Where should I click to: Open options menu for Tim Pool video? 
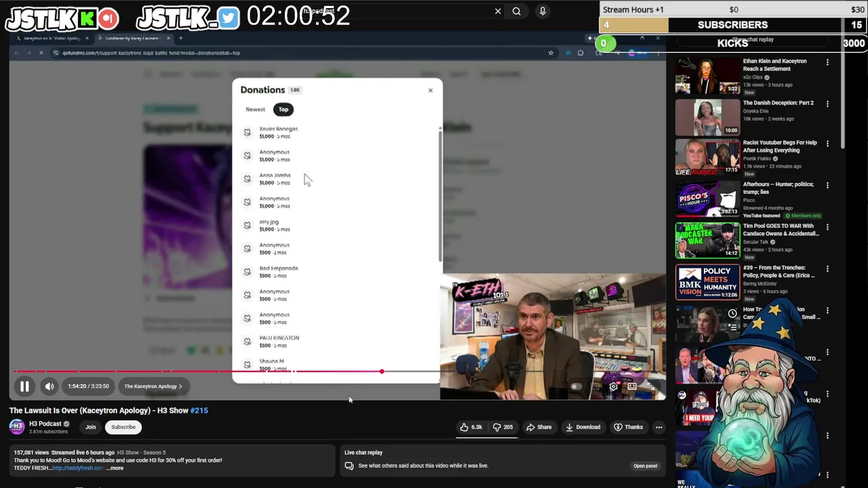(x=827, y=227)
